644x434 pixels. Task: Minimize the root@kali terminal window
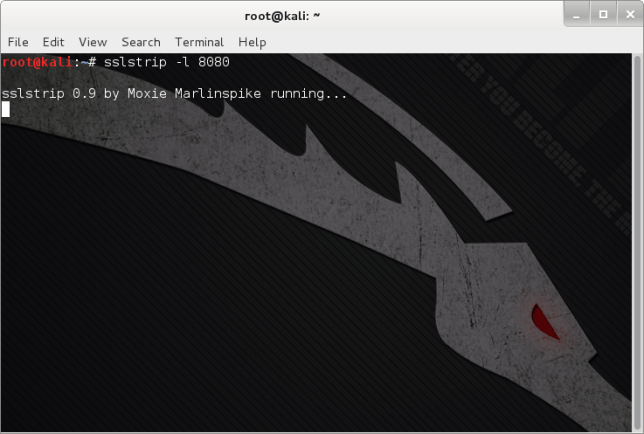(x=577, y=14)
